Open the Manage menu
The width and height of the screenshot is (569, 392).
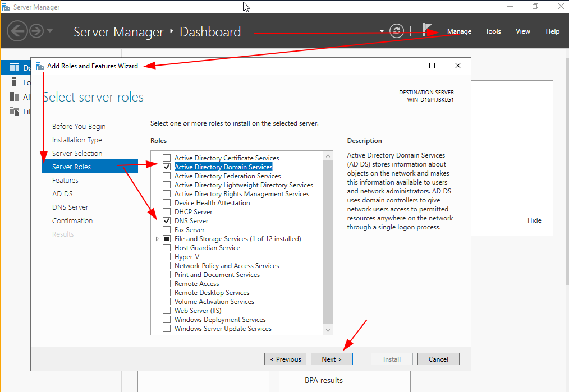[x=459, y=31]
